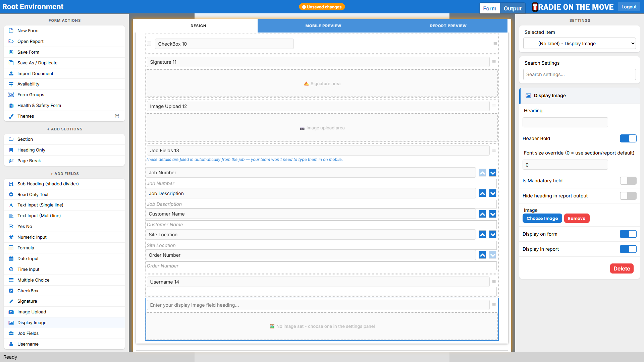Toggle the Display in report switch
Image resolution: width=644 pixels, height=362 pixels.
628,249
